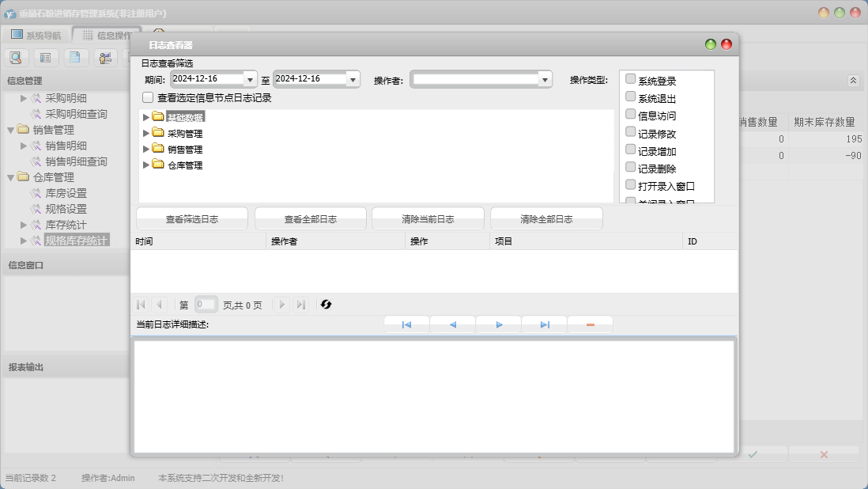The height and width of the screenshot is (489, 868).
Task: Expand the 采购管理 node in log viewer
Action: pos(146,133)
